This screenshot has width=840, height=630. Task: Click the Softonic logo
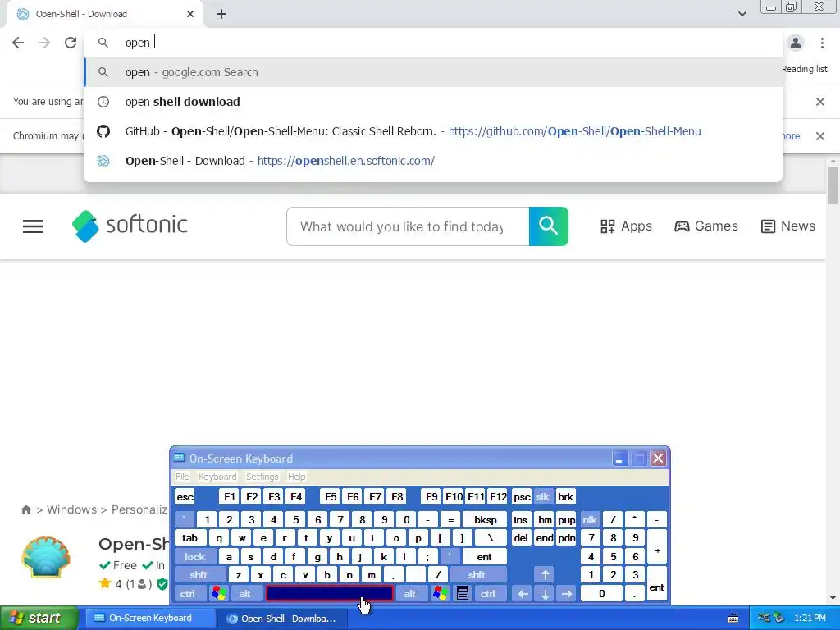click(x=130, y=226)
